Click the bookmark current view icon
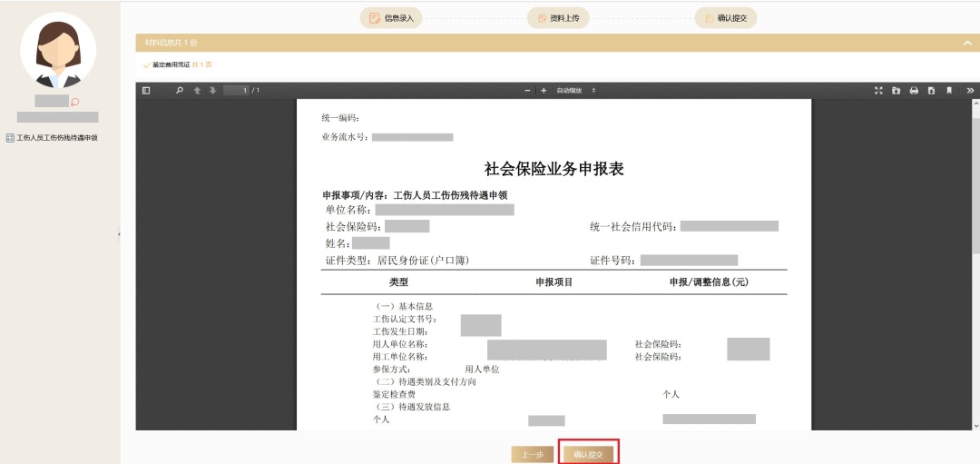This screenshot has width=980, height=464. [x=949, y=91]
